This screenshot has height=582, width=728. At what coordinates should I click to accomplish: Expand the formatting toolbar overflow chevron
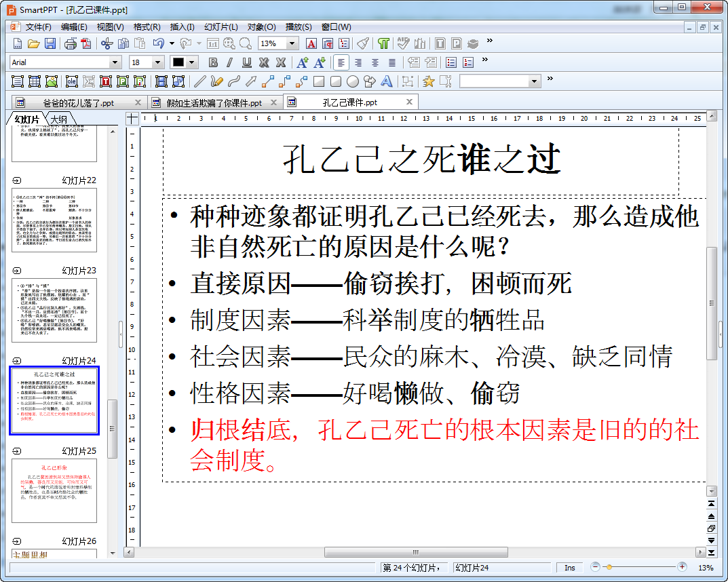coord(484,60)
